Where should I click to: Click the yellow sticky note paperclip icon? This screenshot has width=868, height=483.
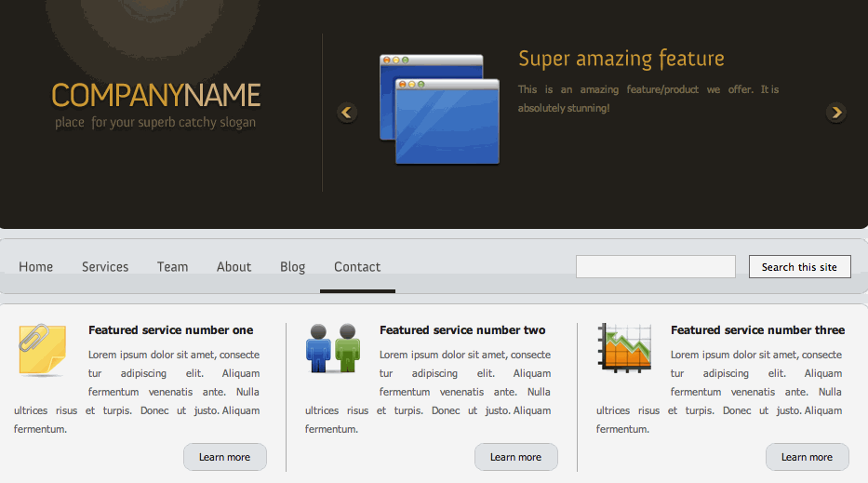click(x=42, y=350)
